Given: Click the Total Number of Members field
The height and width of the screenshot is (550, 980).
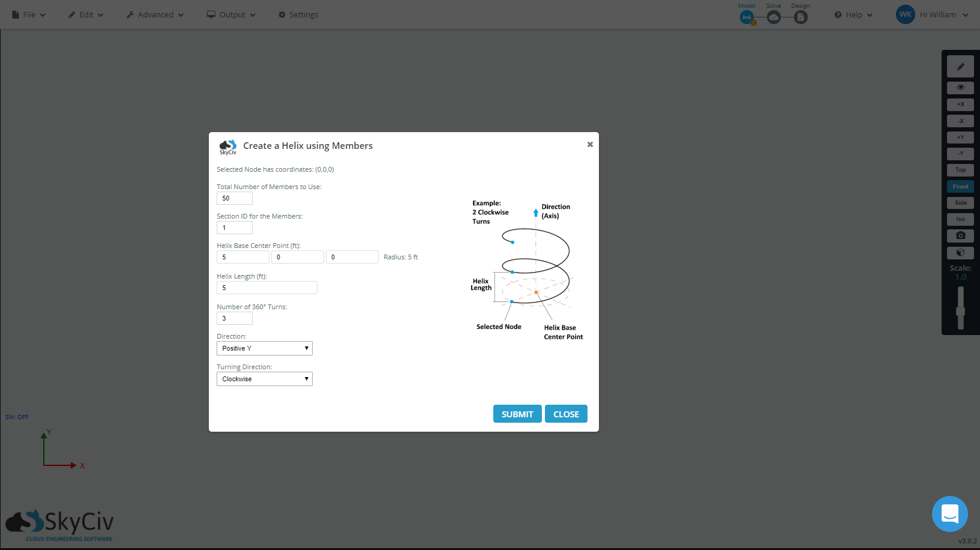Looking at the screenshot, I should [x=235, y=198].
